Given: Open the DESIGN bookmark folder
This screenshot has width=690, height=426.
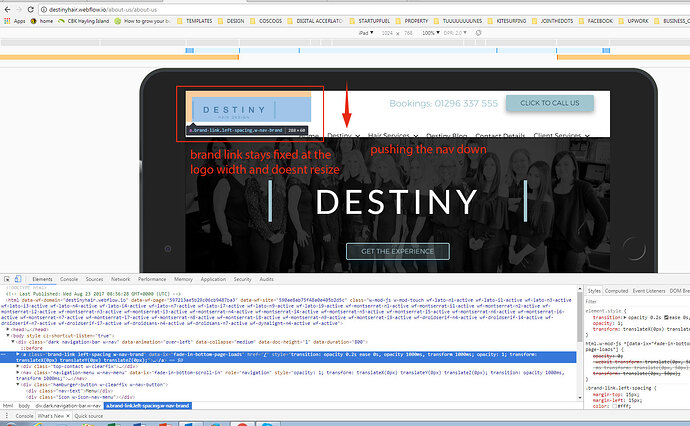Looking at the screenshot, I should [x=231, y=21].
